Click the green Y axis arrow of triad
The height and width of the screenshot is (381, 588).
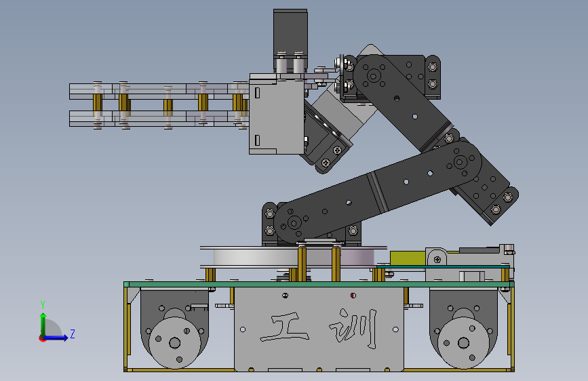pos(43,324)
